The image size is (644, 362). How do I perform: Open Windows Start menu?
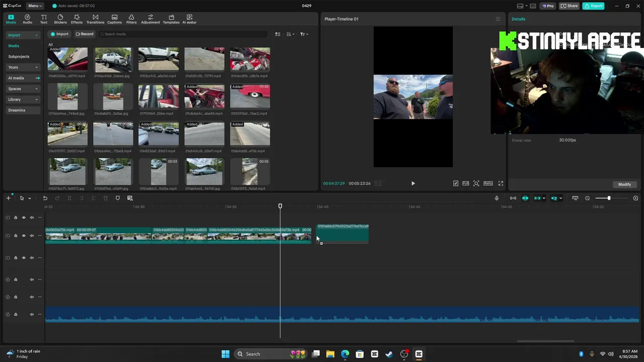(x=225, y=354)
